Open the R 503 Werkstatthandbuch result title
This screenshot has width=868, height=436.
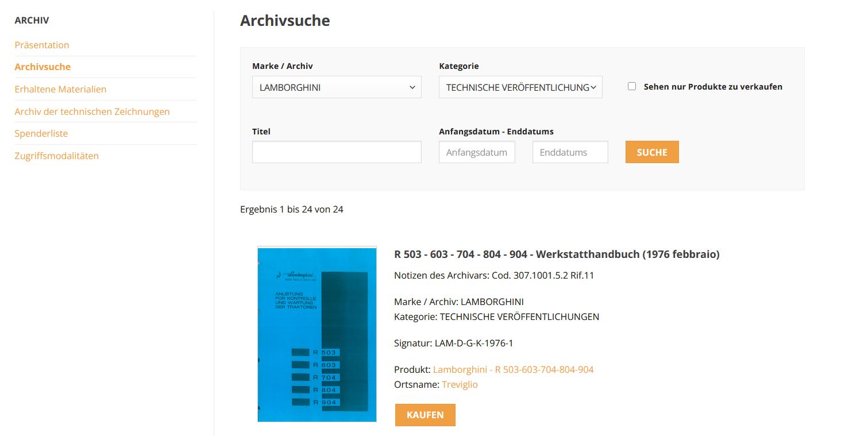tap(557, 254)
